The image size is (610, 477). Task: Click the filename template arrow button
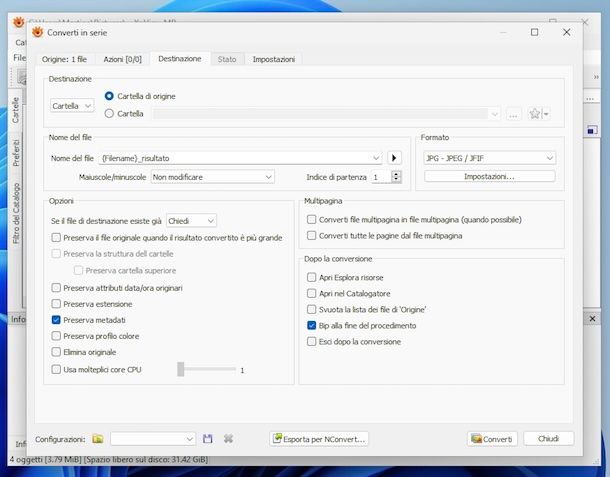click(394, 158)
